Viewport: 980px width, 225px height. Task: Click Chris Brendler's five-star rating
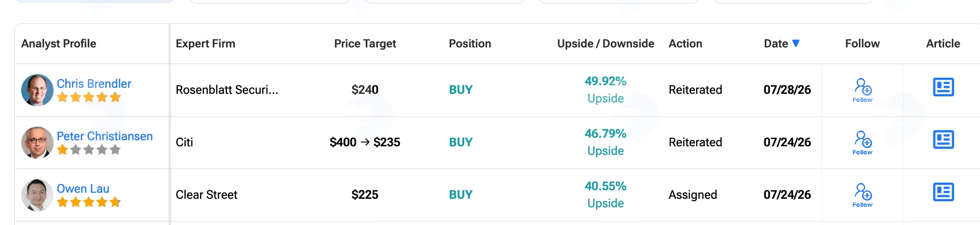(89, 97)
